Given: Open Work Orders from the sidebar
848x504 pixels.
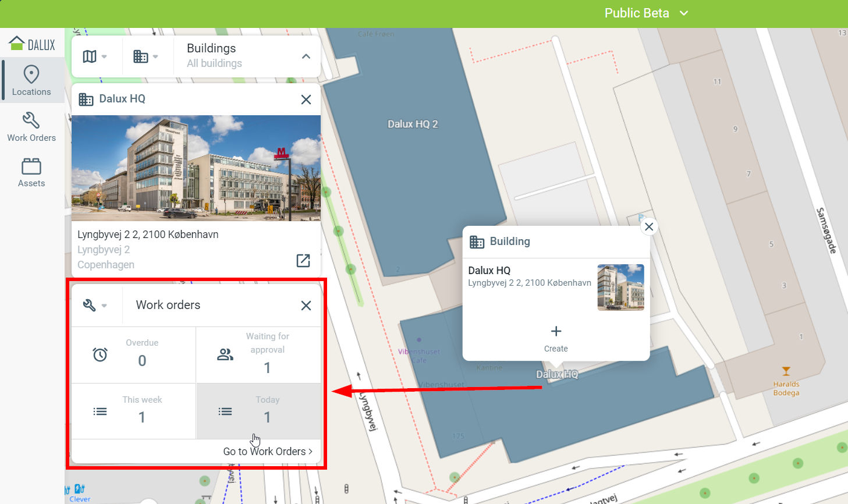Looking at the screenshot, I should 31,127.
